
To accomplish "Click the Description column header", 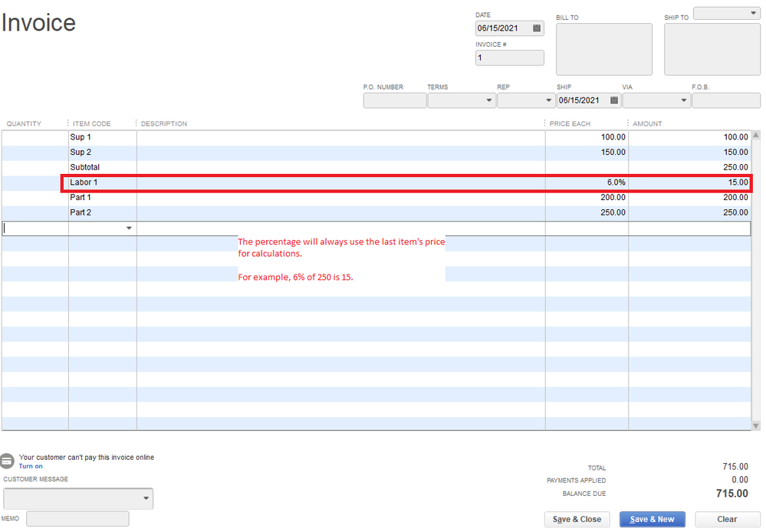I will click(164, 123).
